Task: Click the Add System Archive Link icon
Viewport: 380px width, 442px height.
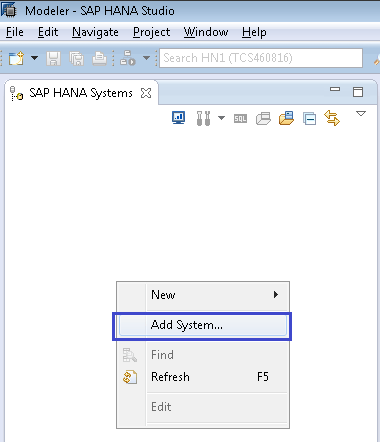Action: pos(263,118)
